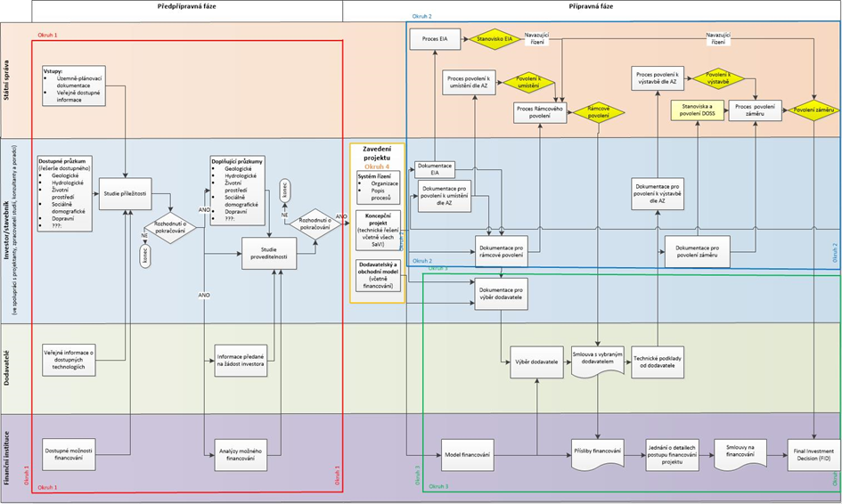Click the Přípravná fáze phase header
The width and height of the screenshot is (842, 504).
click(x=591, y=6)
